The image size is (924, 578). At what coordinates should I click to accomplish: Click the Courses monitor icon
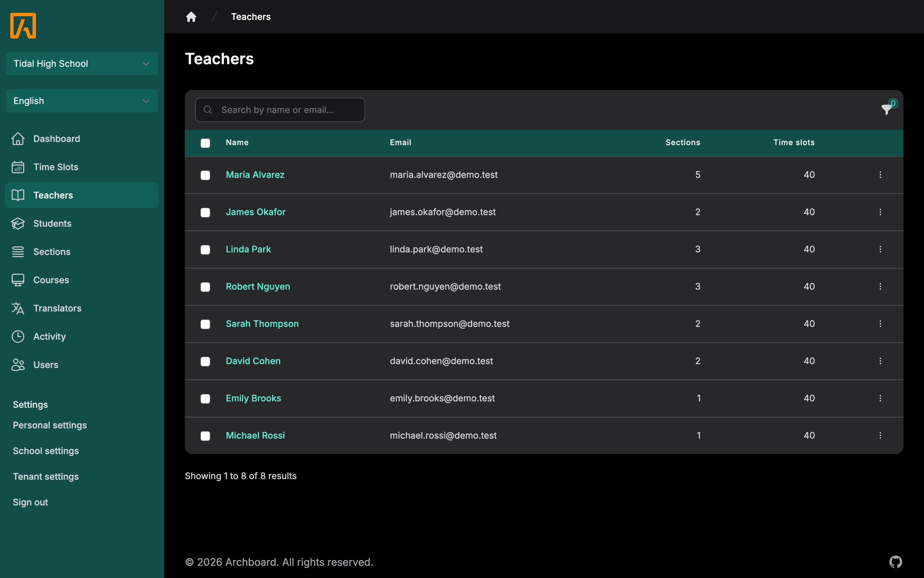[18, 280]
